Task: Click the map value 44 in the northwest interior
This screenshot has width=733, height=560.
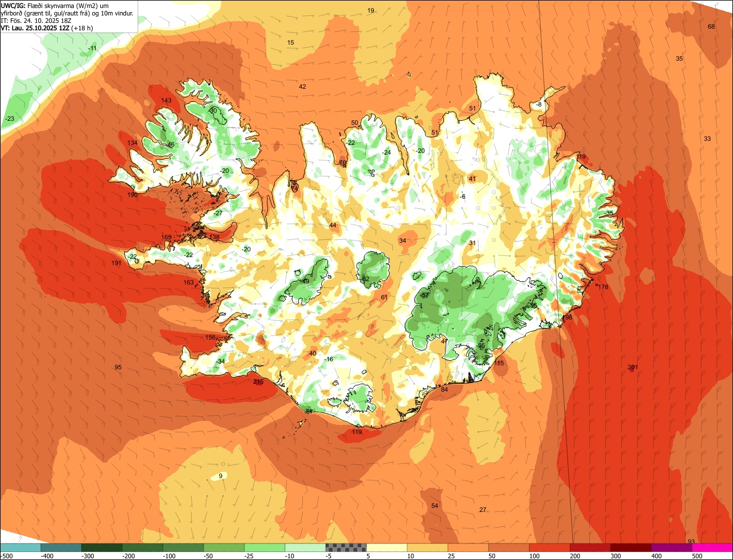Action: (333, 225)
